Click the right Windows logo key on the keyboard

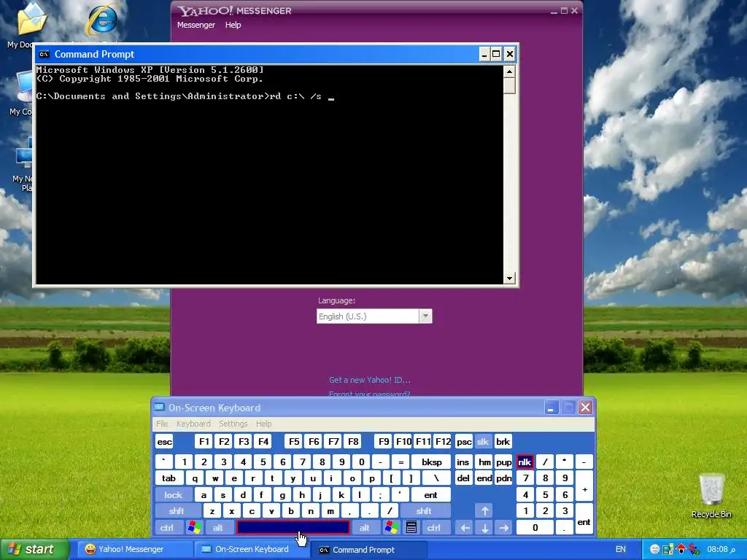(391, 528)
